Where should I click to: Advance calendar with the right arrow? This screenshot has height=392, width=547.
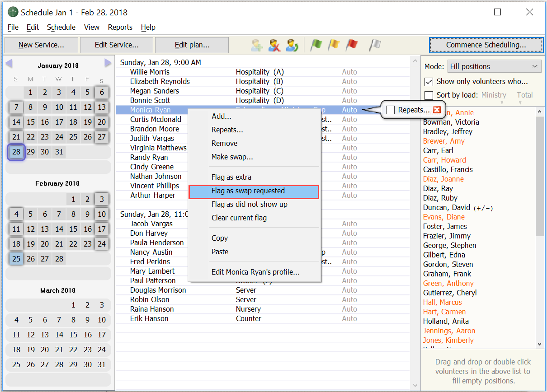pos(108,63)
